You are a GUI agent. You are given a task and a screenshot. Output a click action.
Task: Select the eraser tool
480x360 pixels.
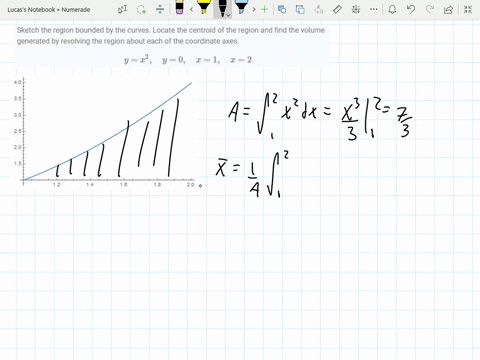pyautogui.click(x=179, y=7)
